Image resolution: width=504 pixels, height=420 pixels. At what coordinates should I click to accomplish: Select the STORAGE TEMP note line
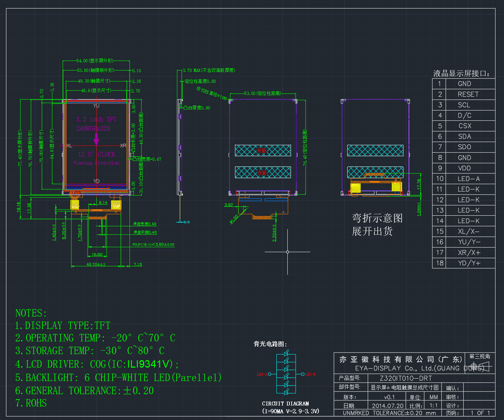coord(90,351)
